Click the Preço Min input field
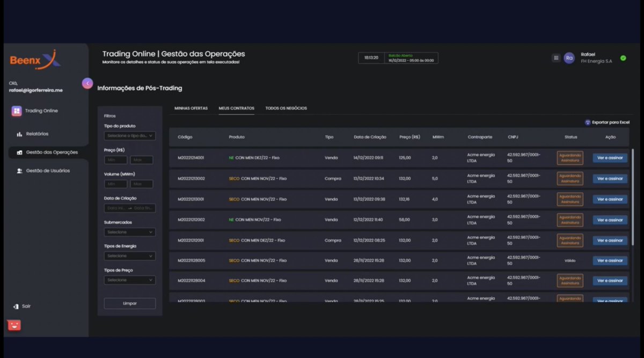The image size is (644, 358). click(115, 160)
